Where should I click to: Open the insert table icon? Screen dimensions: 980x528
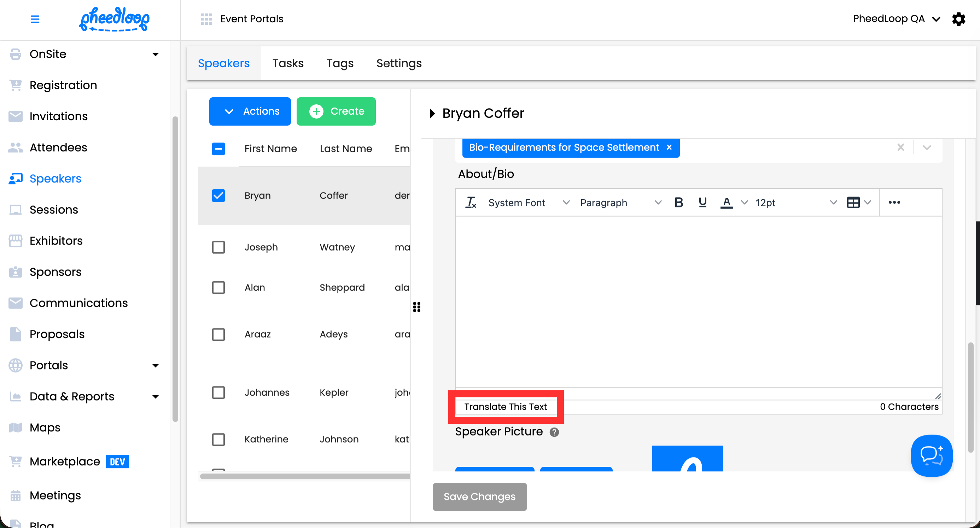[x=853, y=202]
